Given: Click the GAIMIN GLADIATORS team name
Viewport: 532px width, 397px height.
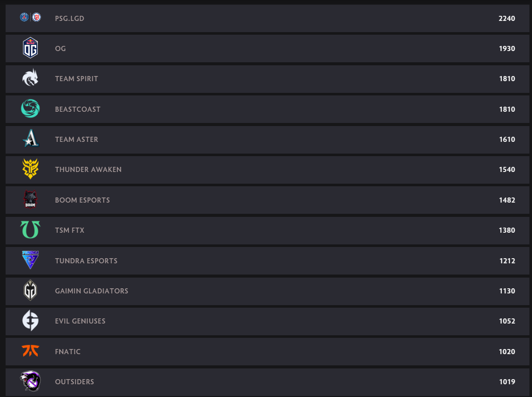Looking at the screenshot, I should (x=91, y=291).
